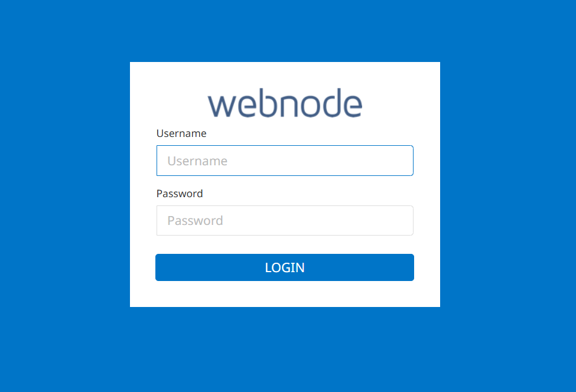Click the webnode brand wordmark
576x392 pixels.
tap(285, 103)
